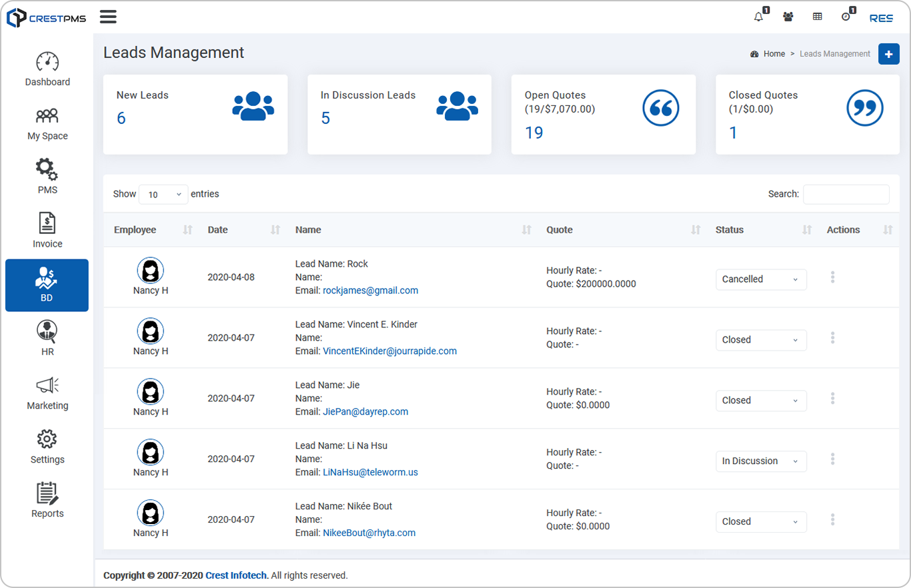Toggle the hamburger sidebar menu
The image size is (911, 588).
pyautogui.click(x=108, y=17)
